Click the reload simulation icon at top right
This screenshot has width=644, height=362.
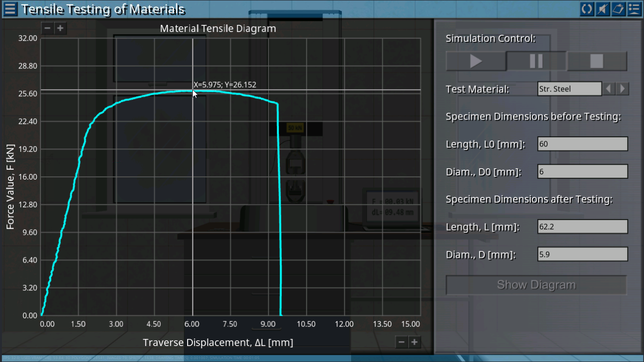coord(586,8)
